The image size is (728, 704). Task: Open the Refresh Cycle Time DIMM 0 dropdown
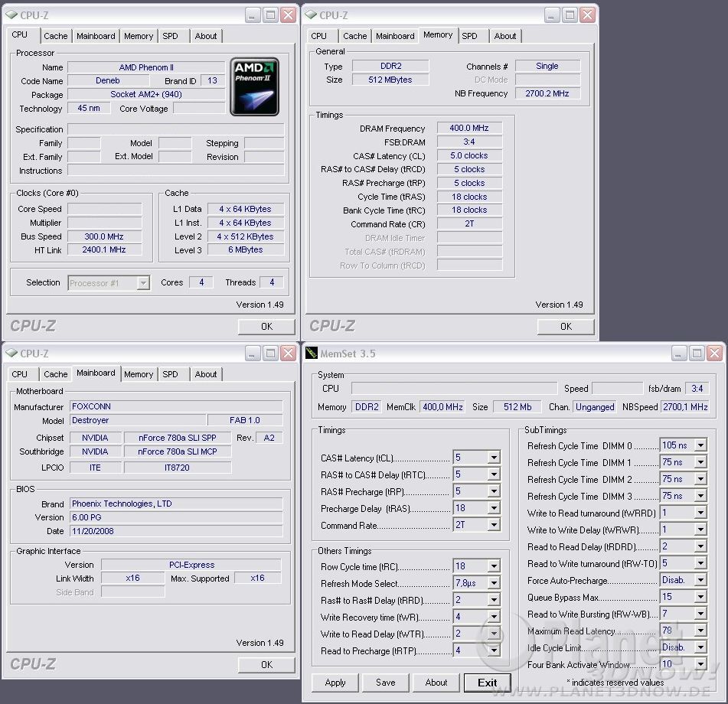700,445
